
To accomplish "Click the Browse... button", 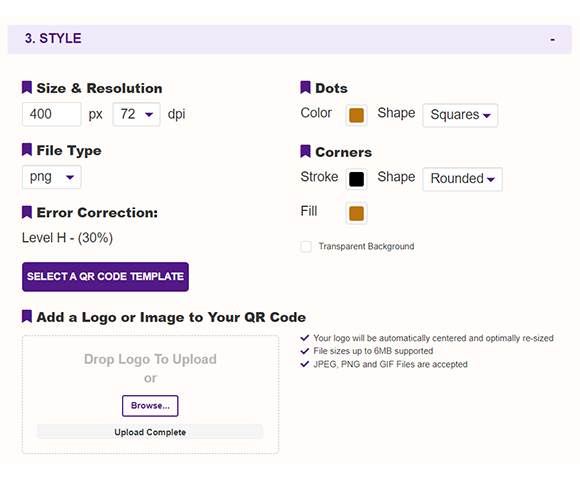I will (x=150, y=406).
